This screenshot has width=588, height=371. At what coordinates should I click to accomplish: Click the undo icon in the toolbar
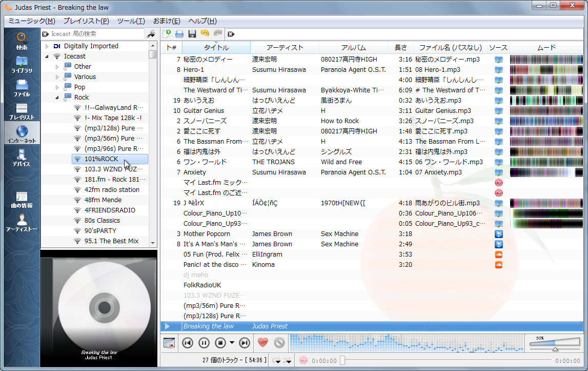pos(205,34)
